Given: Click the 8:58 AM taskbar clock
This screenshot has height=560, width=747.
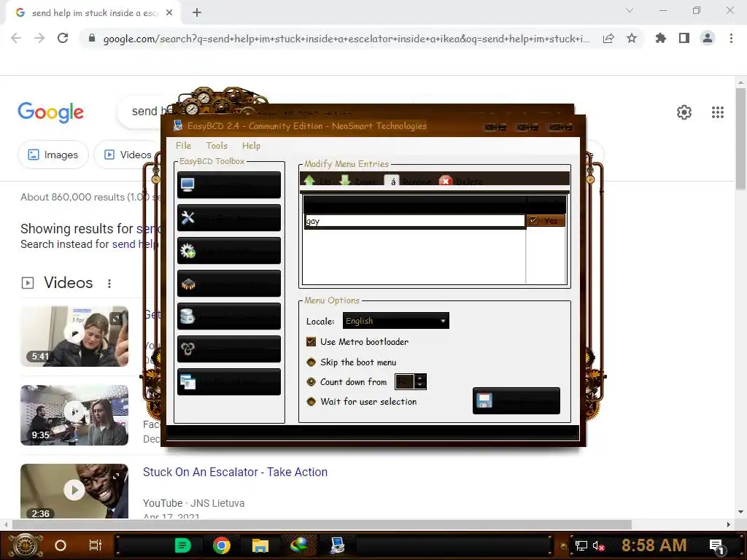Looking at the screenshot, I should click(x=654, y=545).
